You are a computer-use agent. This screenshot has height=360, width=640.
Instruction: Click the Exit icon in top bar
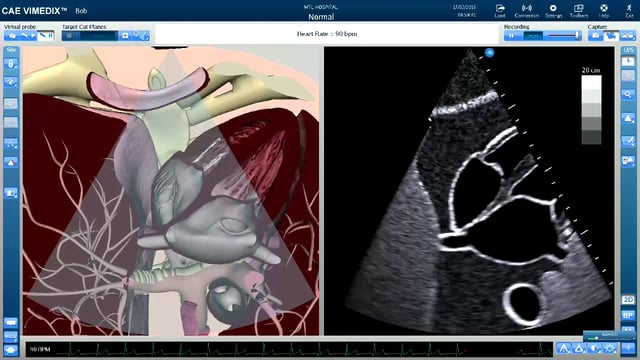[x=629, y=11]
